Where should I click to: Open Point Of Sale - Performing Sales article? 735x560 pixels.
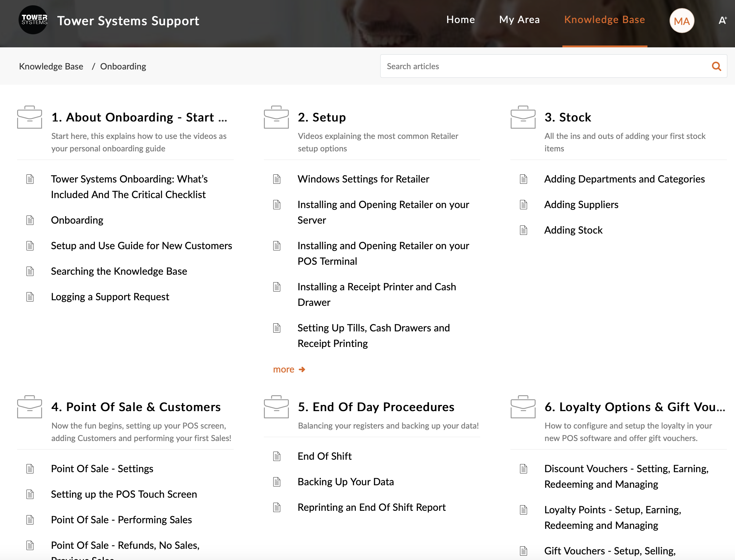(x=122, y=520)
